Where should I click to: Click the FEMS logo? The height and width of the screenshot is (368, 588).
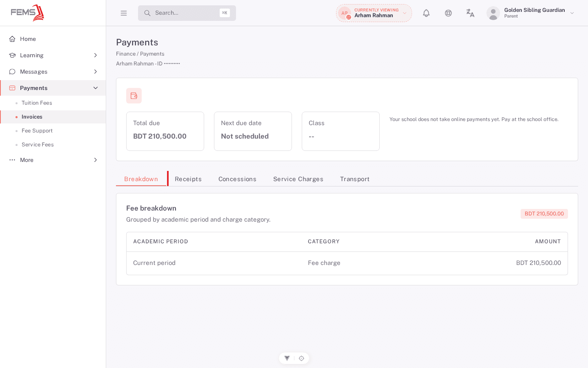click(27, 13)
